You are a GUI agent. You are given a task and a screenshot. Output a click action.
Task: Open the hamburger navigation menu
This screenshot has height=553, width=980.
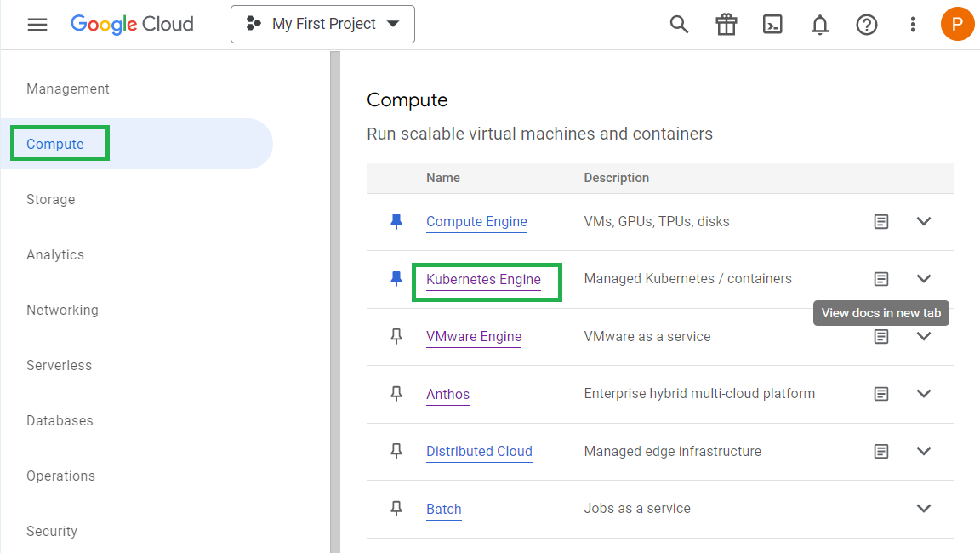(x=37, y=25)
